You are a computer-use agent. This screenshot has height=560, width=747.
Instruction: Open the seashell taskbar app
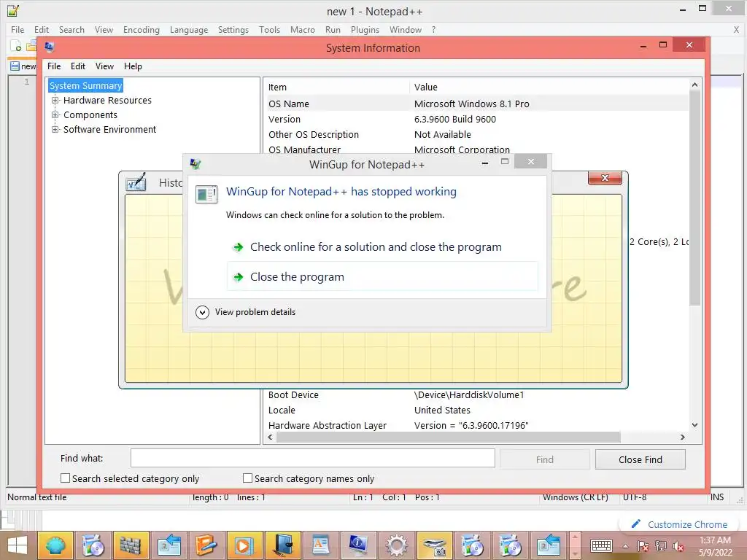[55, 545]
